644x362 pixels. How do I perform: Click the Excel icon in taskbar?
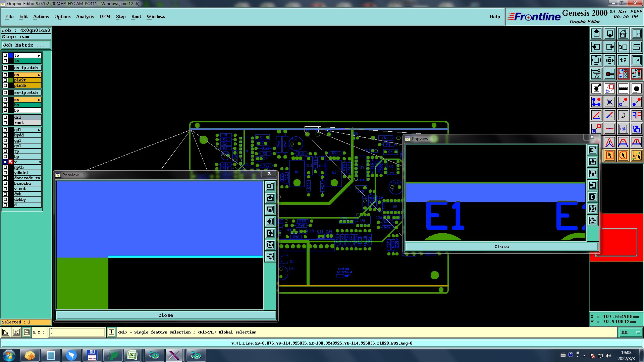pos(132,355)
